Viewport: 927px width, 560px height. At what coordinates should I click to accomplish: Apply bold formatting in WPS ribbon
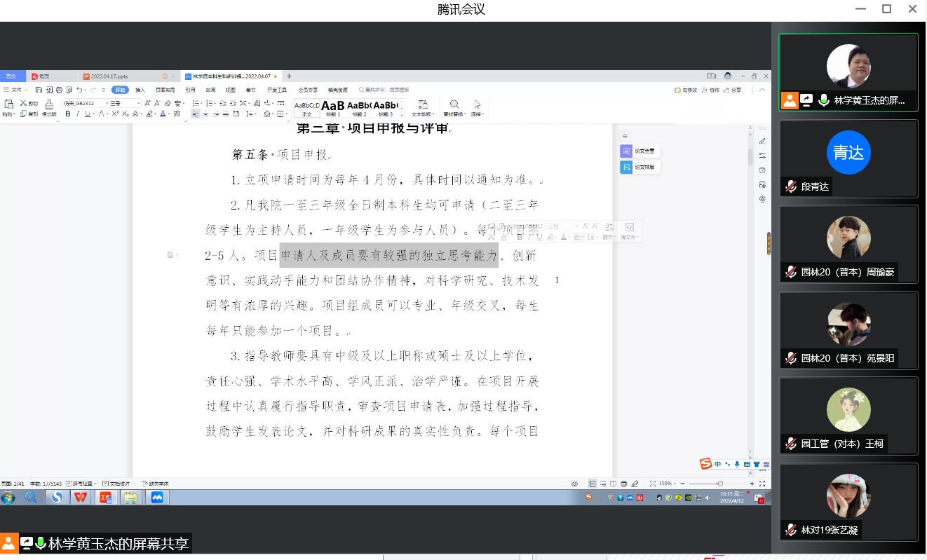tap(68, 114)
